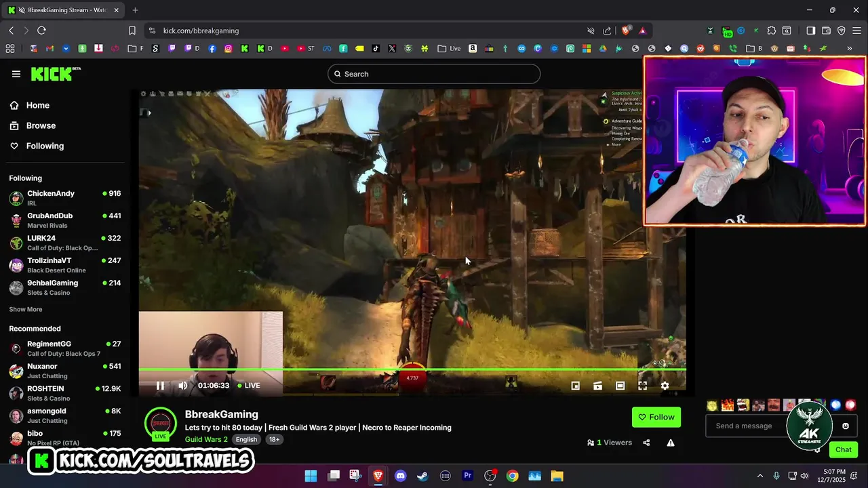The image size is (868, 488).
Task: Follow BbreakGaming
Action: (x=656, y=417)
